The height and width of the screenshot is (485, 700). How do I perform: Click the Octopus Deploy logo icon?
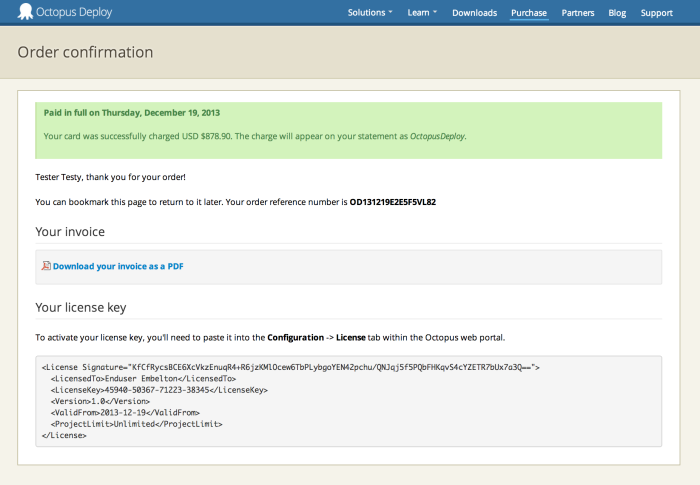(25, 12)
